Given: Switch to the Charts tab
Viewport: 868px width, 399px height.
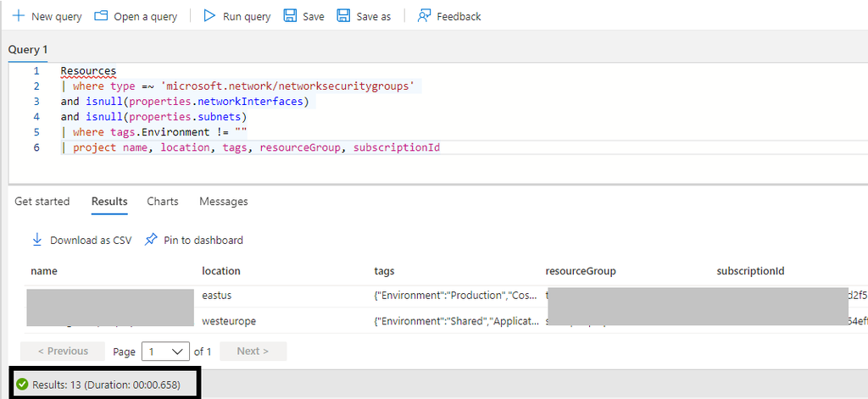Looking at the screenshot, I should pos(163,202).
